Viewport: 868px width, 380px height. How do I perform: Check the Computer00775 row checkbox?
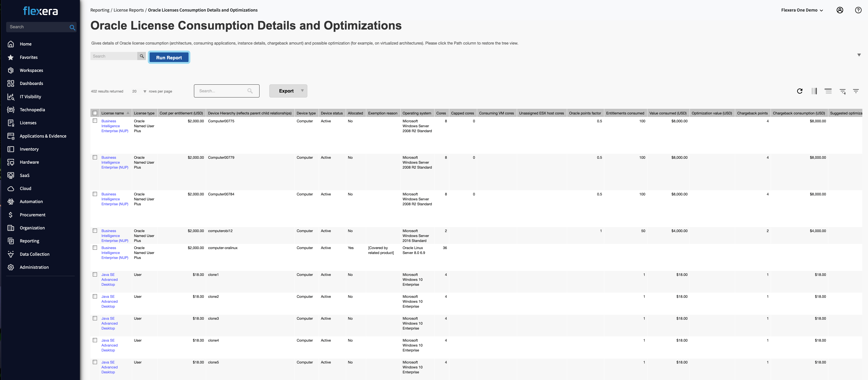[x=95, y=121]
